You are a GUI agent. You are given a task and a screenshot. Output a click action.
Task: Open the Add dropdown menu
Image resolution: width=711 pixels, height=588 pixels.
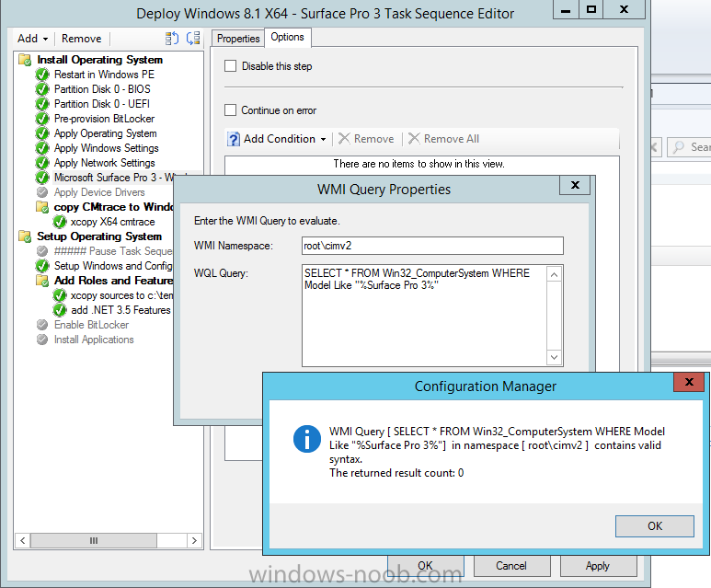pyautogui.click(x=32, y=39)
